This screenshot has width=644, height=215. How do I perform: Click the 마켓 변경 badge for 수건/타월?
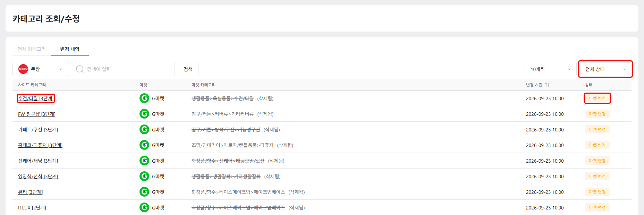click(x=597, y=98)
